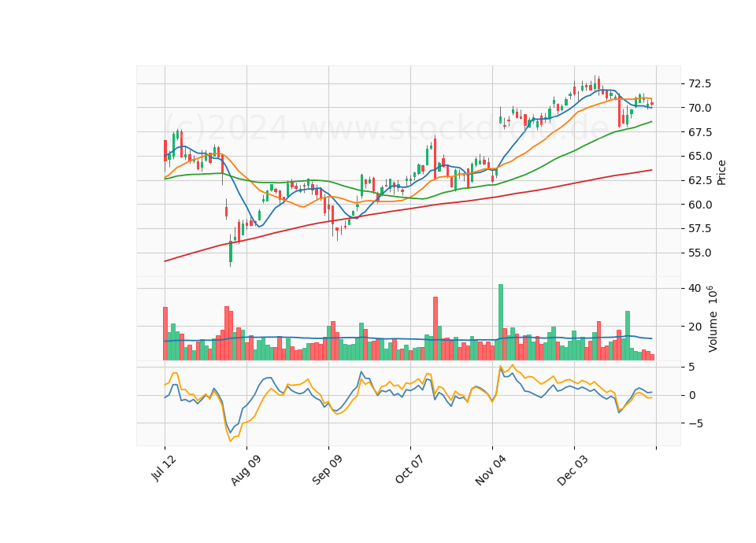756x543 pixels.
Task: Click the 40 volume tick label
Action: [695, 289]
